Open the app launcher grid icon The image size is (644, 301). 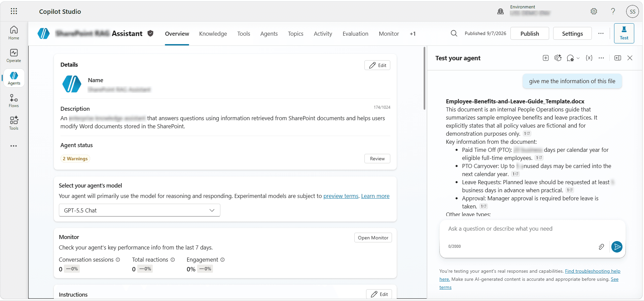[14, 11]
